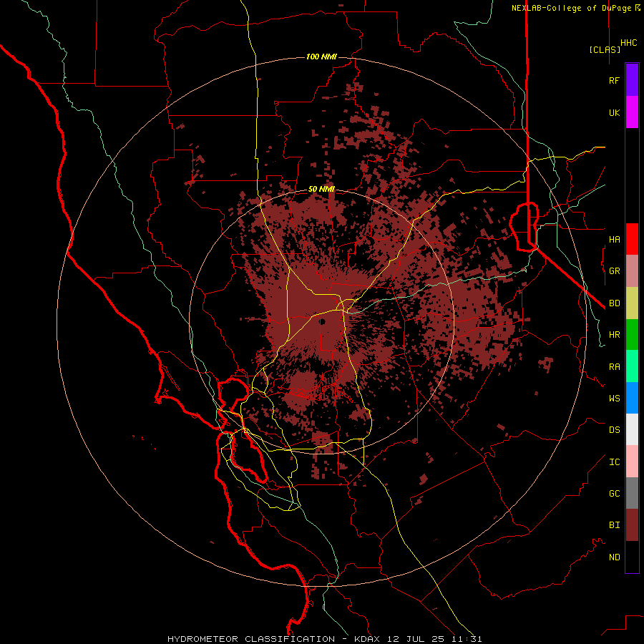Select the GR pink-brown legend swatch
This screenshot has width=644, height=644.
(632, 271)
